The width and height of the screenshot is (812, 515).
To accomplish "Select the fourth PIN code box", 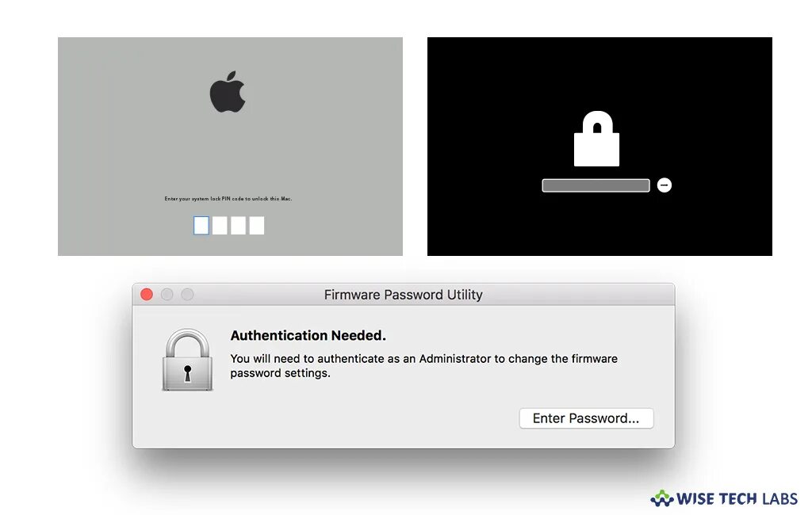I will (x=257, y=226).
